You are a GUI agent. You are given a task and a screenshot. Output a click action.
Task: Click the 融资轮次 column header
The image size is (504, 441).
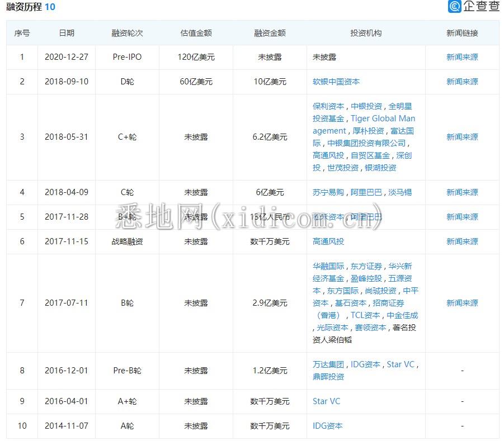coord(127,33)
